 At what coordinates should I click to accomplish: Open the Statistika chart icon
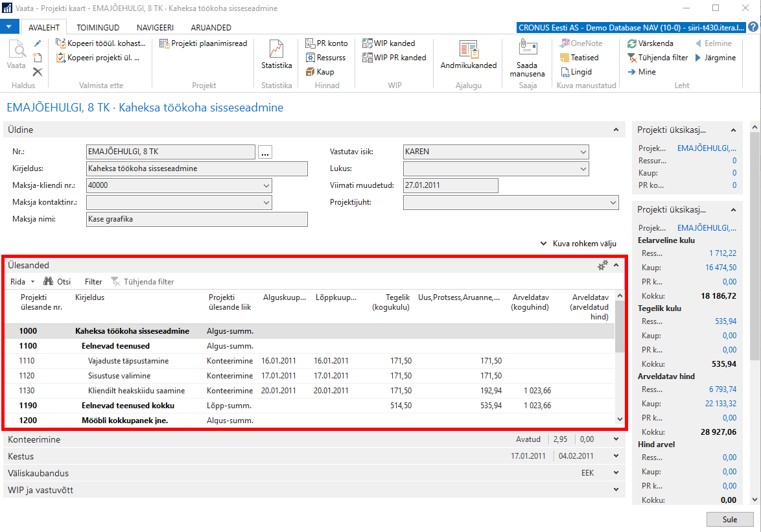(277, 49)
